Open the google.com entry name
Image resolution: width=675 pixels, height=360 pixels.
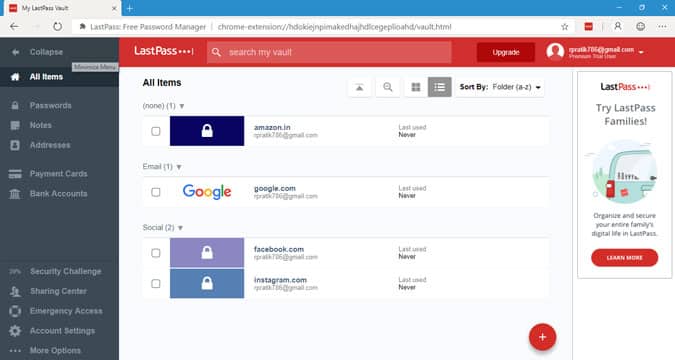pos(275,189)
